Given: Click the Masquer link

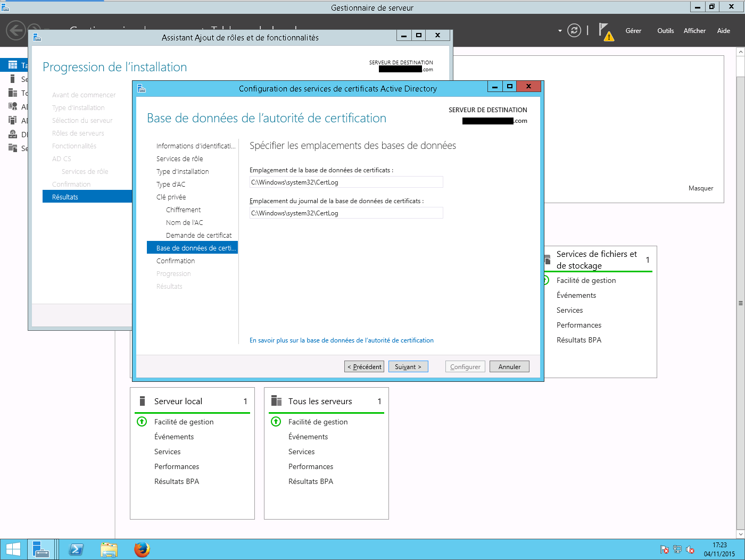Looking at the screenshot, I should [700, 188].
